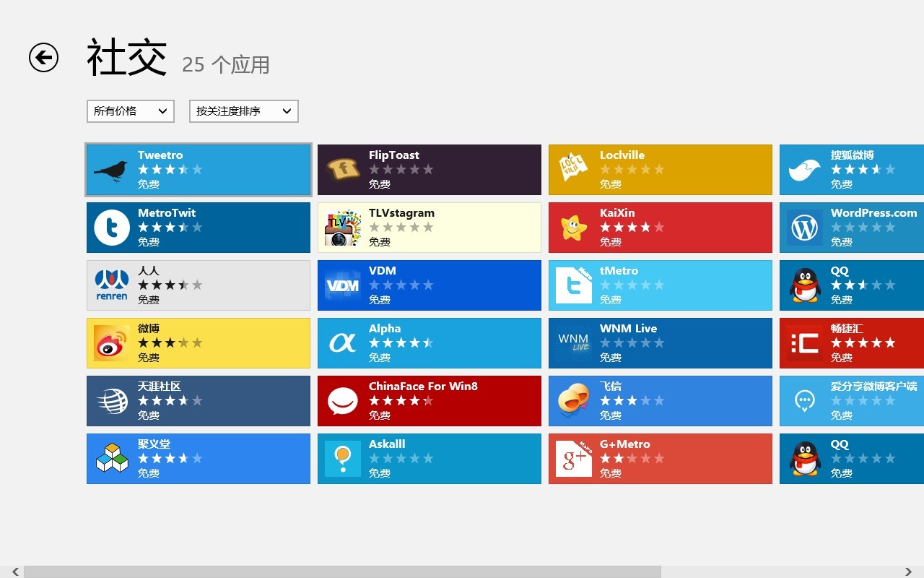
Task: Select the VDM app name
Action: point(383,270)
